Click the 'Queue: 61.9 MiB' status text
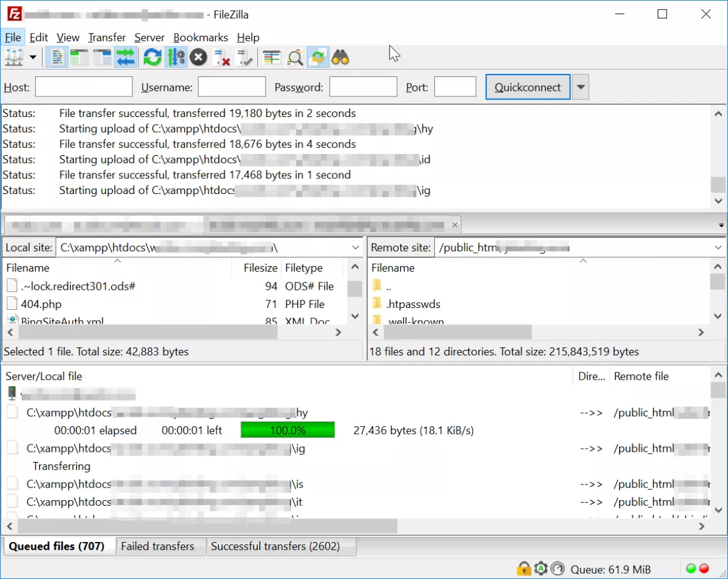728x579 pixels. click(x=611, y=569)
